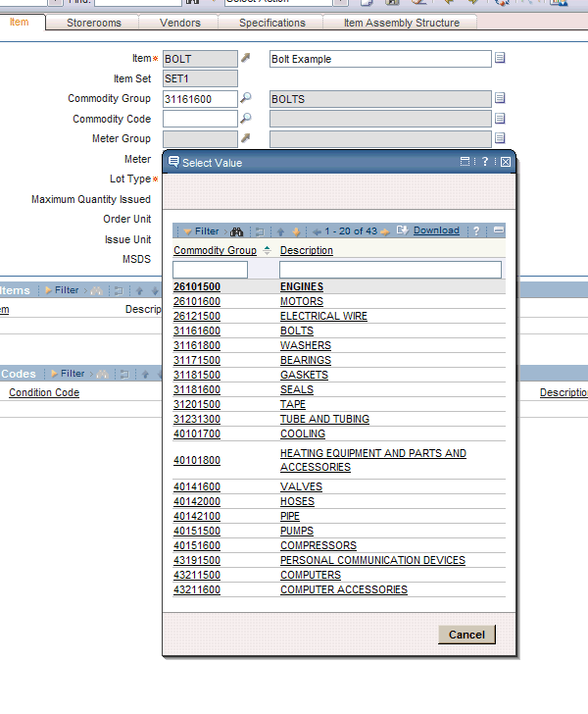Viewport: 588px width, 714px height.
Task: Go to next page arrow after '1 - 20 of 43'
Action: [385, 231]
